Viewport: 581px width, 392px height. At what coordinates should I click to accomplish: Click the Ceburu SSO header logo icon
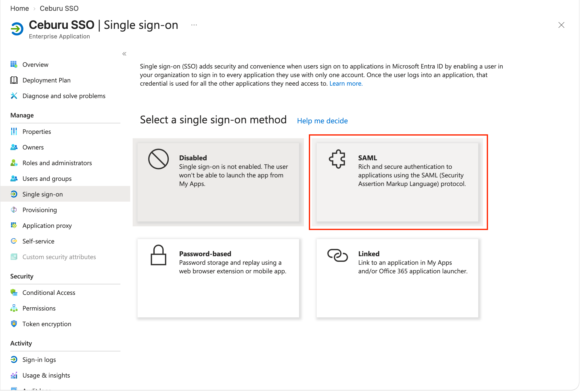click(17, 29)
